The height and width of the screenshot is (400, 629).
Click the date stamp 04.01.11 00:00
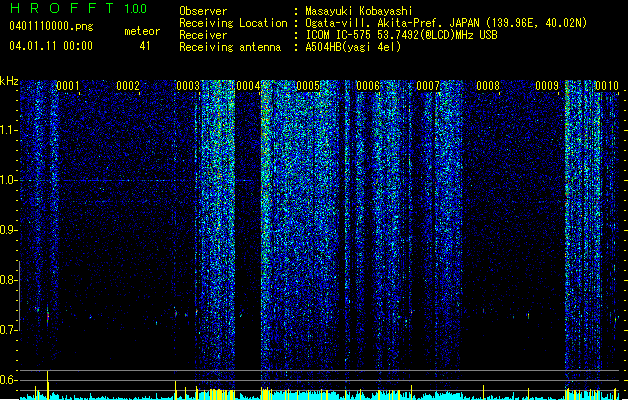[x=51, y=46]
